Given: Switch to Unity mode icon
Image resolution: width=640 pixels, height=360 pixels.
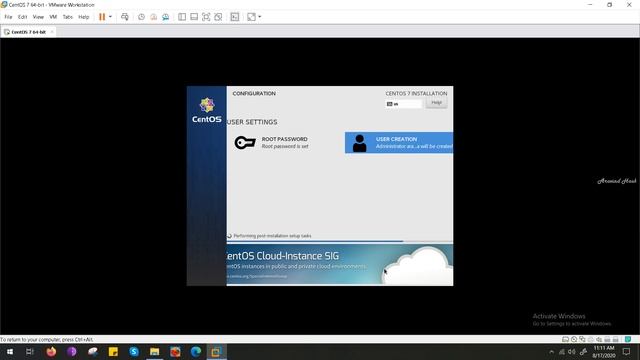Looking at the screenshot, I should (x=218, y=17).
